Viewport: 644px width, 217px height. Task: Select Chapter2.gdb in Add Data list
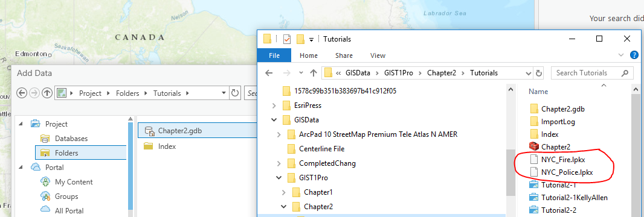(x=197, y=131)
